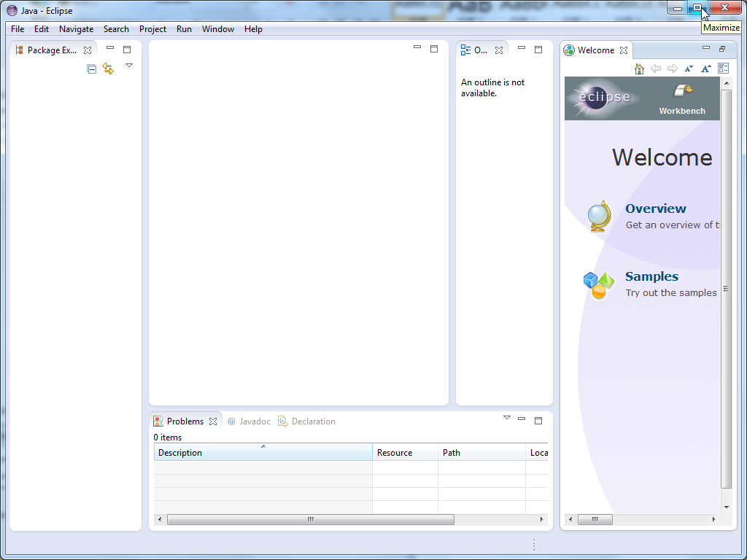Image resolution: width=747 pixels, height=560 pixels.
Task: Minimize the Package Explorer view
Action: (110, 47)
